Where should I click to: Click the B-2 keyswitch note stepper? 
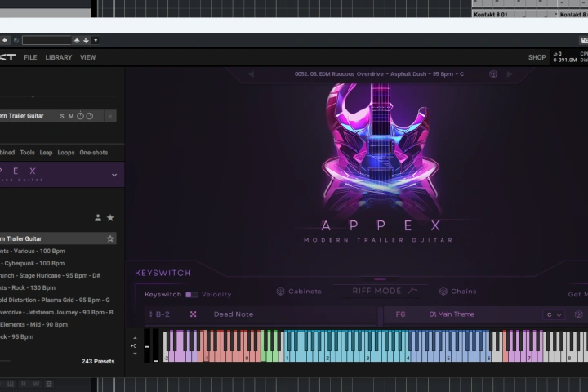(151, 314)
